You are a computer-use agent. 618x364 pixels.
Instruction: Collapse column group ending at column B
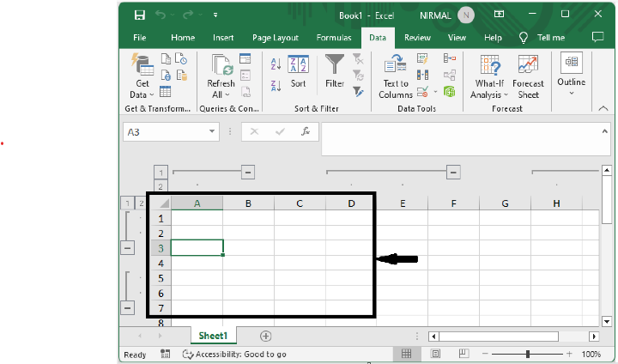coord(248,173)
